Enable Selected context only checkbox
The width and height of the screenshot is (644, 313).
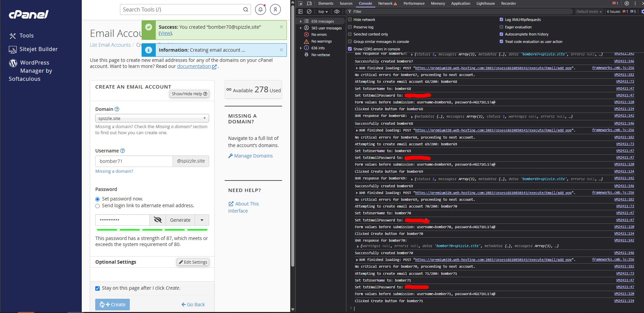350,34
